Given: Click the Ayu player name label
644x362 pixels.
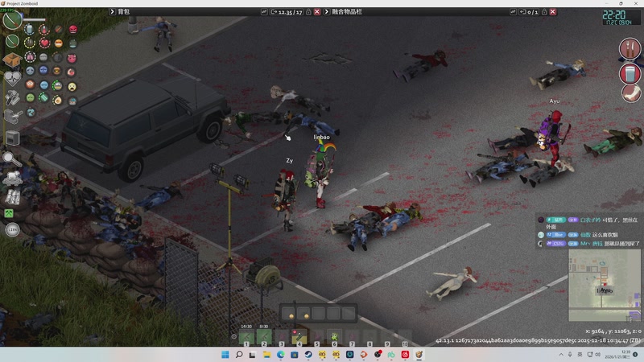Looking at the screenshot, I should tap(555, 101).
